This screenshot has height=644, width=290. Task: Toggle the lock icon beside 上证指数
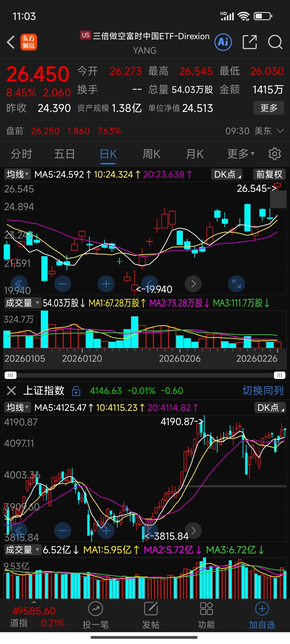tap(76, 391)
